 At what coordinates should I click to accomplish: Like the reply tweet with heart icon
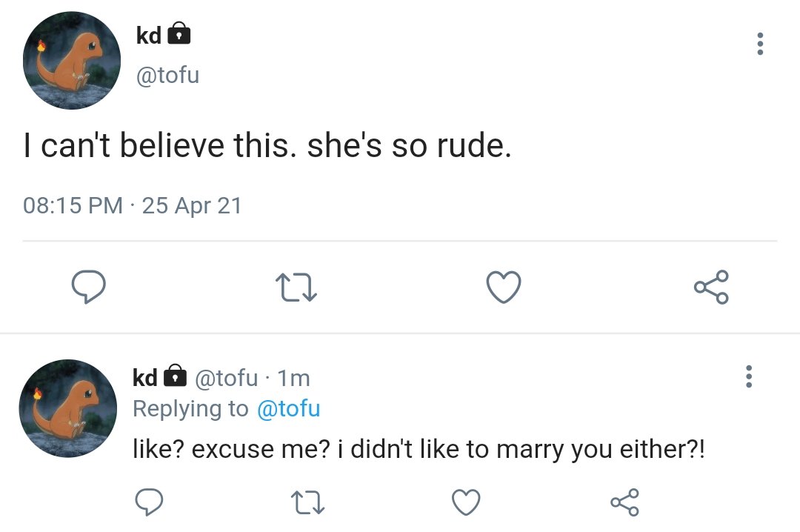pyautogui.click(x=466, y=502)
